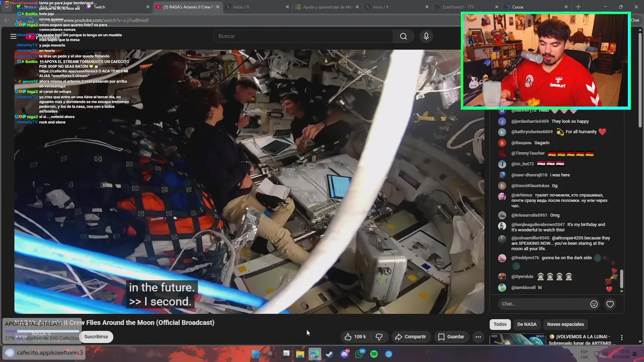Dislike the video with thumbs-down icon

pos(379,337)
